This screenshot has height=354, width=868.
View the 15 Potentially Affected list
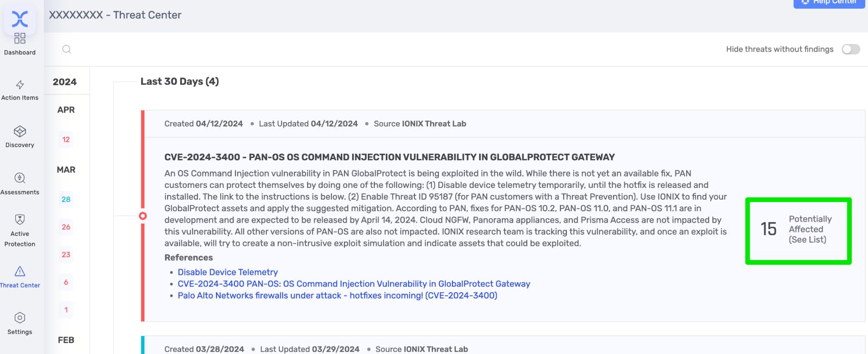[x=798, y=231]
